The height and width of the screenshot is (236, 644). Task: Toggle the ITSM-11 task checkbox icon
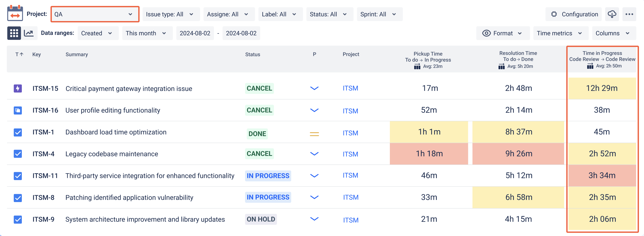pos(18,176)
